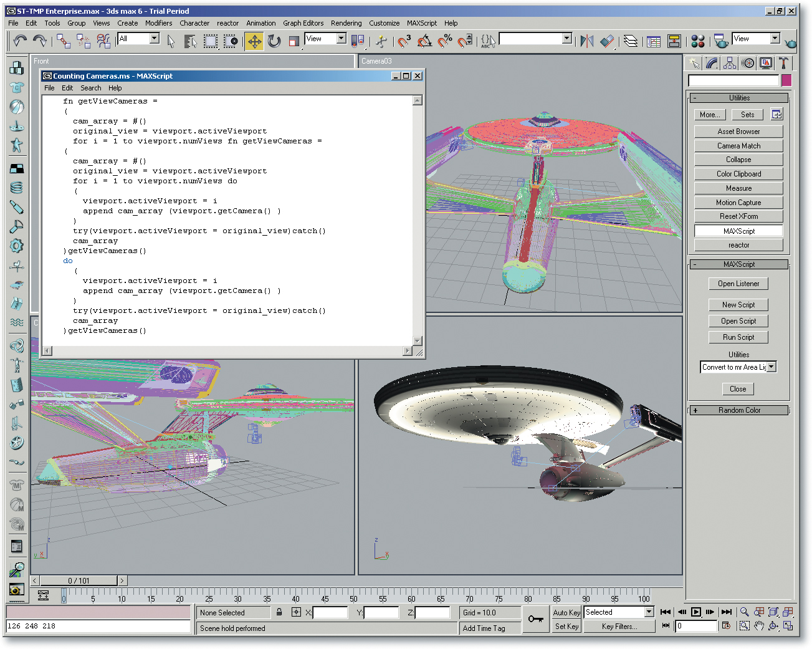Click the Use Pivot Point Center icon
Image resolution: width=812 pixels, height=649 pixels.
pyautogui.click(x=358, y=41)
